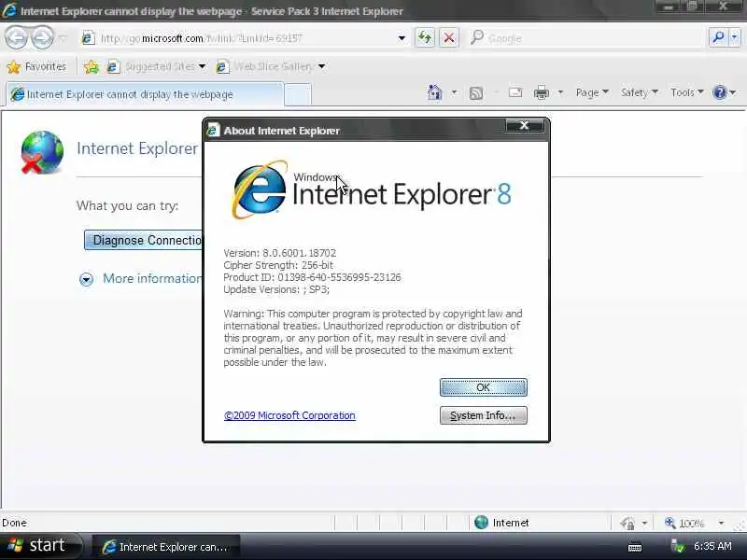747x560 pixels.
Task: Click OK in About dialog
Action: 483,387
